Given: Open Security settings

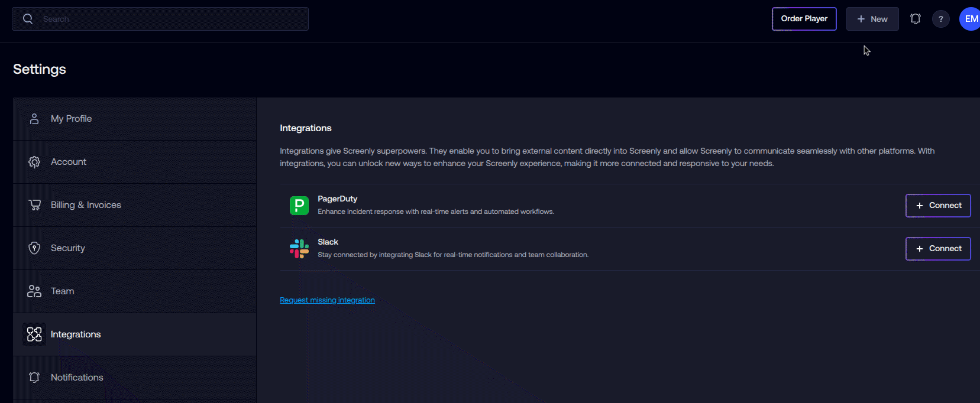Looking at the screenshot, I should 135,248.
